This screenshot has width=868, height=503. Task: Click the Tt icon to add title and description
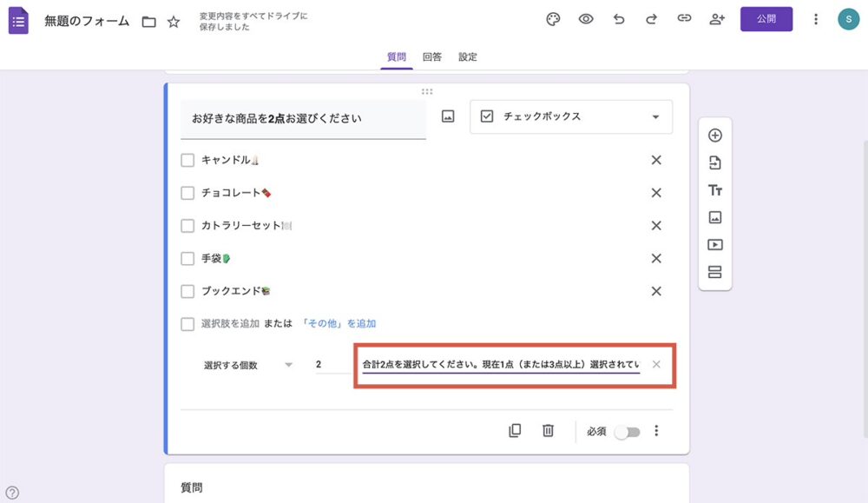(713, 189)
